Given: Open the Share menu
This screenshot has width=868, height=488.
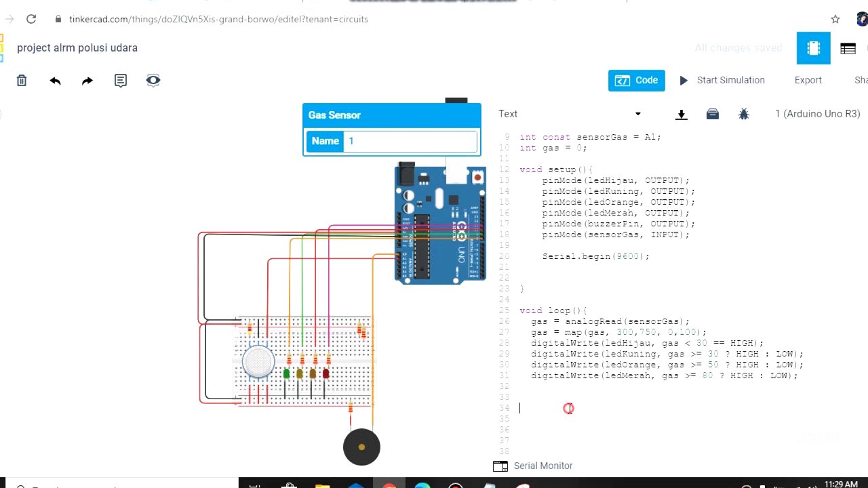Looking at the screenshot, I should coord(860,80).
